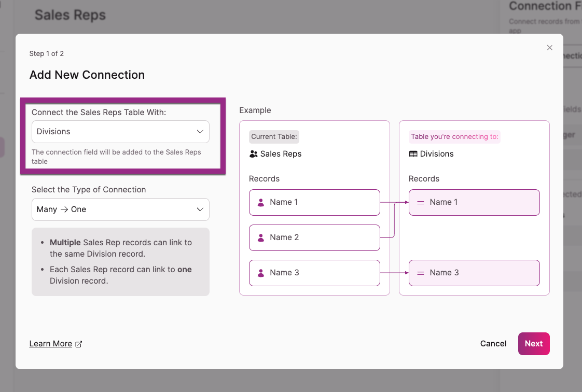Click the lines icon in Divisions Name 3
Screen dimensions: 582x392
click(x=421, y=273)
